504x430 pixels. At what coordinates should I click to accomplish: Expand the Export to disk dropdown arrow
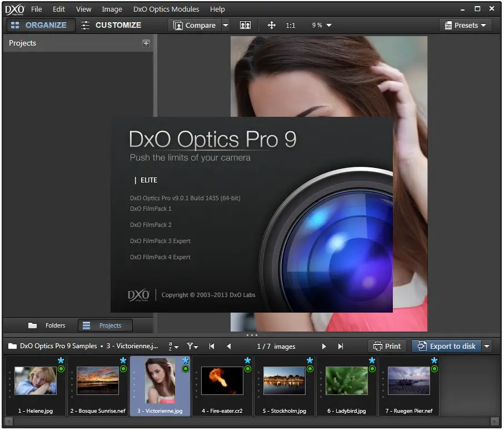click(x=487, y=347)
